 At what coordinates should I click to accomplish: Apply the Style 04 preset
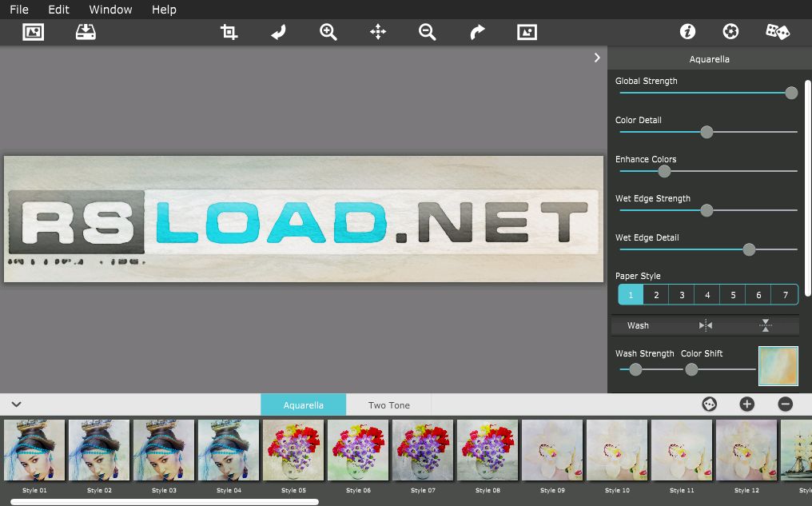[229, 450]
